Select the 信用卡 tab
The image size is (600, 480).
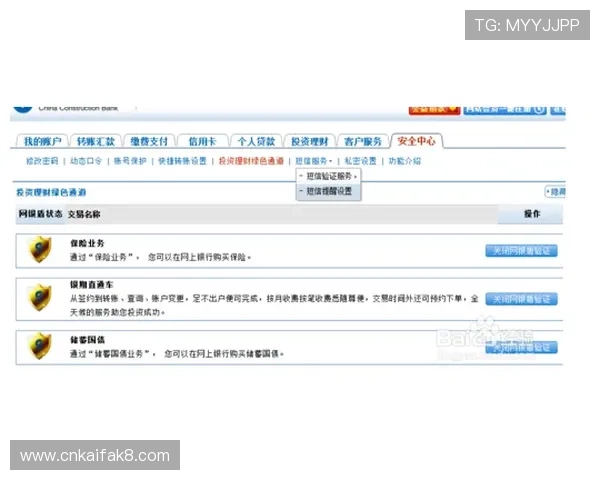(202, 141)
